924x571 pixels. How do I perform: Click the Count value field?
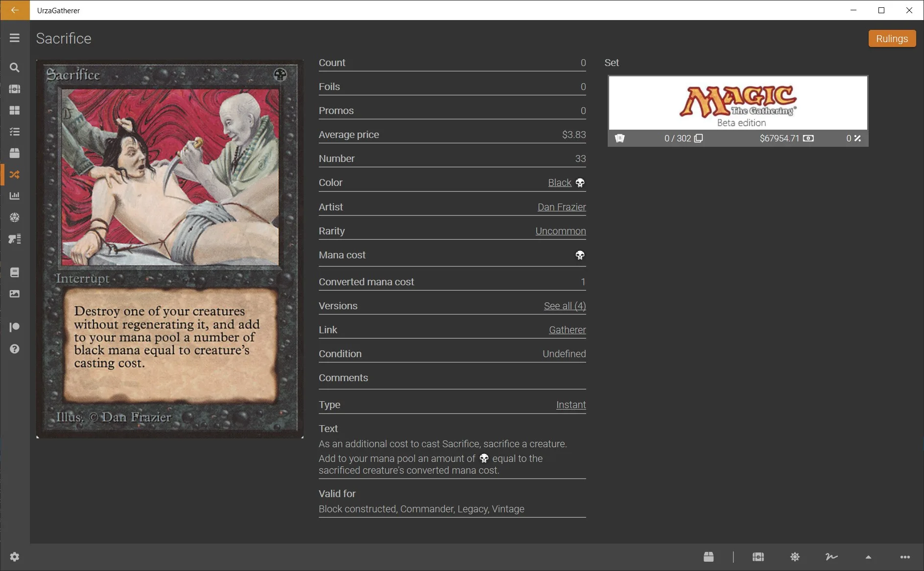click(x=583, y=63)
